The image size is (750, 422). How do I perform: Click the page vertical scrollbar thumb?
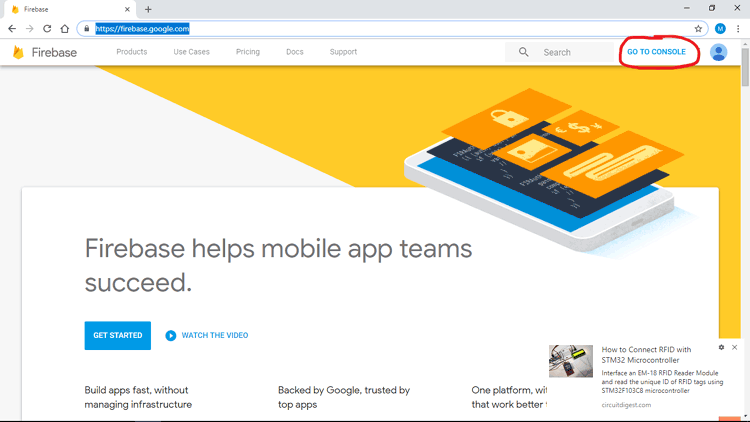(745, 67)
